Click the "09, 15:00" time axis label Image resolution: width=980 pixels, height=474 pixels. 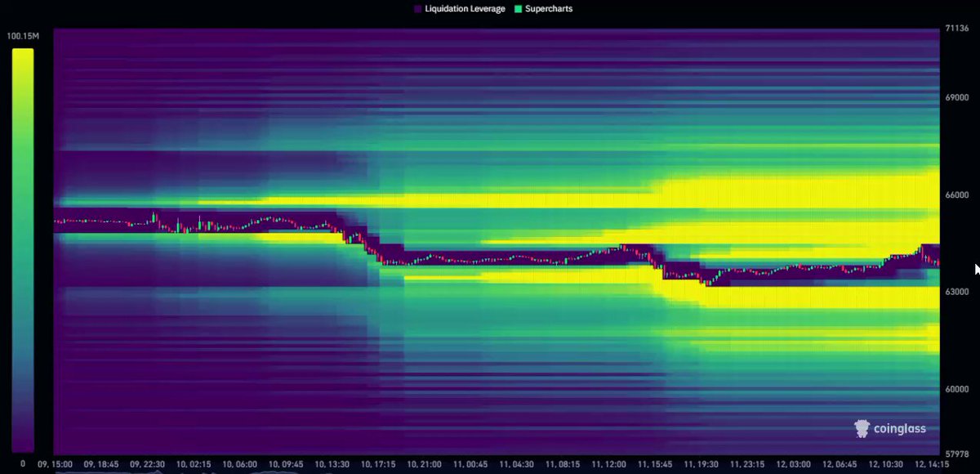point(56,463)
